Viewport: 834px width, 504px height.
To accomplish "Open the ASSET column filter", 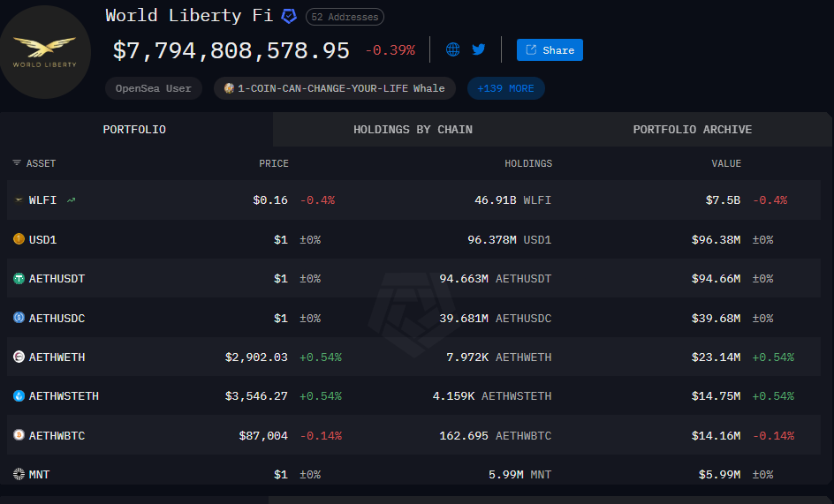I will [x=17, y=163].
